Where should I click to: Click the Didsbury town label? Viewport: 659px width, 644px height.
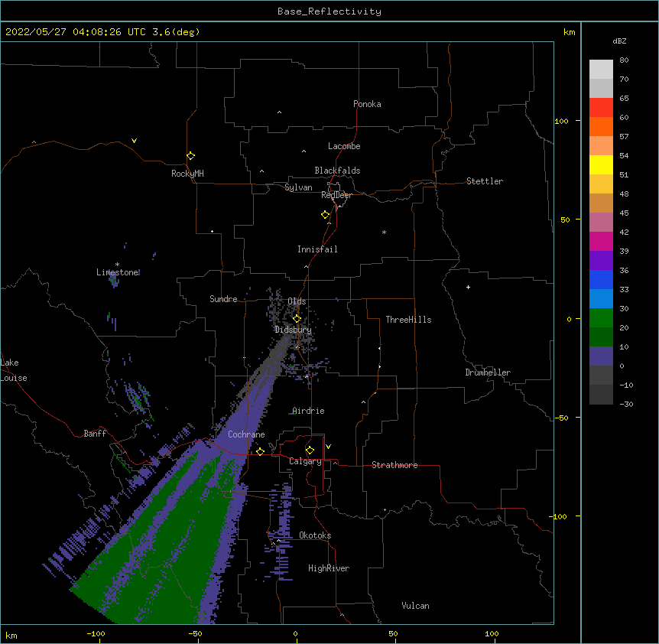[x=294, y=330]
